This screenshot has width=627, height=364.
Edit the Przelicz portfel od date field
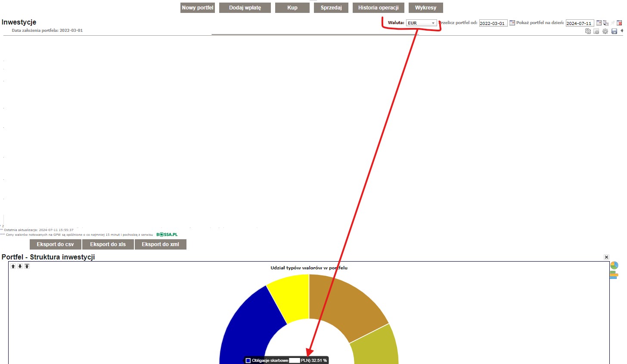[x=493, y=23]
